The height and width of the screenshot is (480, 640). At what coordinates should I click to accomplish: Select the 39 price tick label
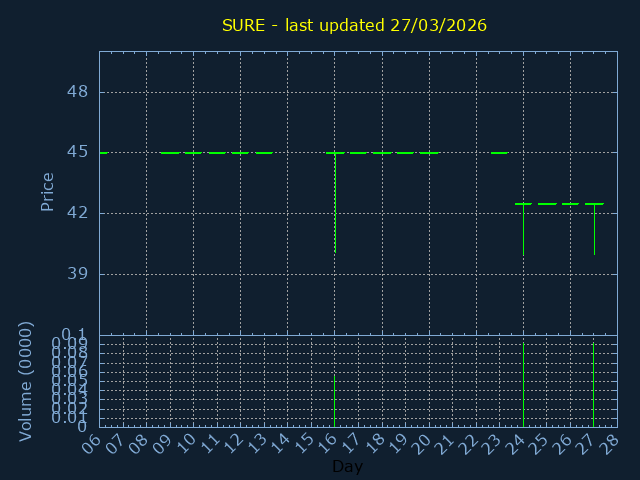tap(77, 274)
